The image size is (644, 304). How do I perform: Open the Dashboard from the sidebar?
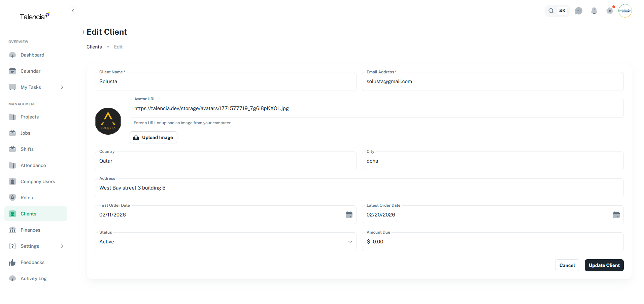coord(32,55)
